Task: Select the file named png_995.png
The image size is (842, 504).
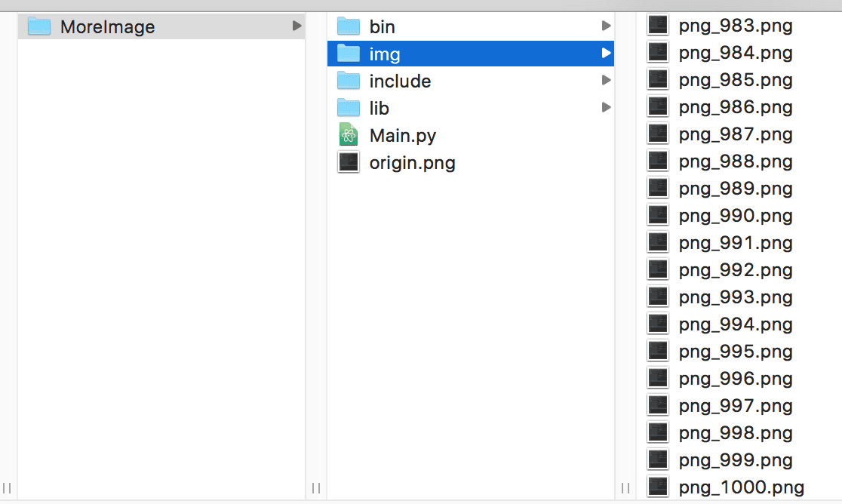Action: 736,352
